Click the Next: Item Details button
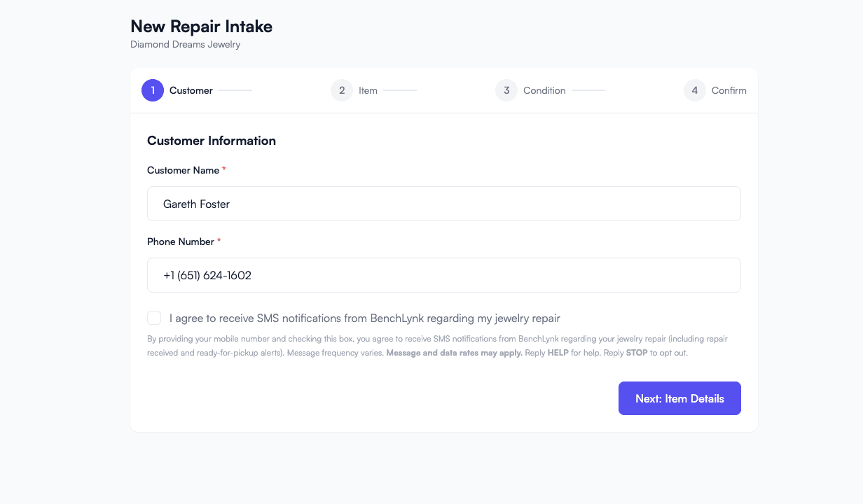The width and height of the screenshot is (863, 504). (679, 398)
